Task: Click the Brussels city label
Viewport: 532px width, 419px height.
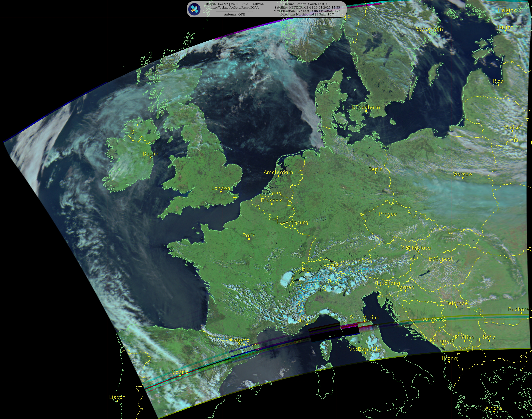Action: coord(272,200)
